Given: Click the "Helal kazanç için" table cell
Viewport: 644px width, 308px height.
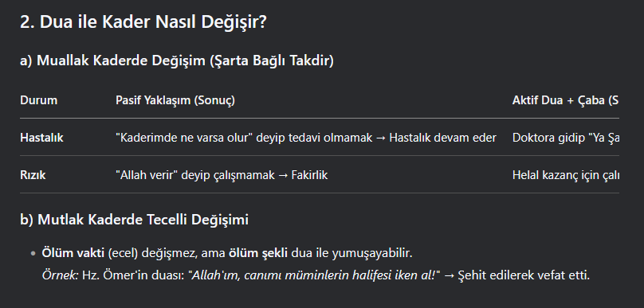Looking at the screenshot, I should click(x=566, y=175).
